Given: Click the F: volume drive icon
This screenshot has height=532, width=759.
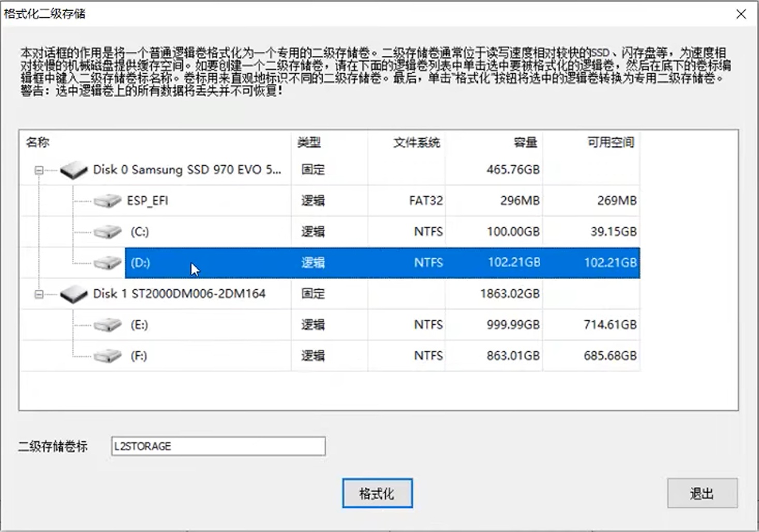Looking at the screenshot, I should [108, 356].
